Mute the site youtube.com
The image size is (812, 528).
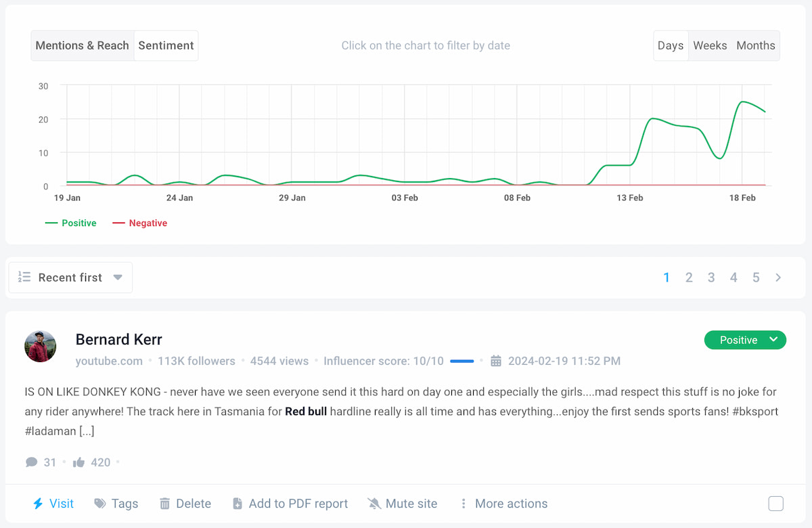374,503
